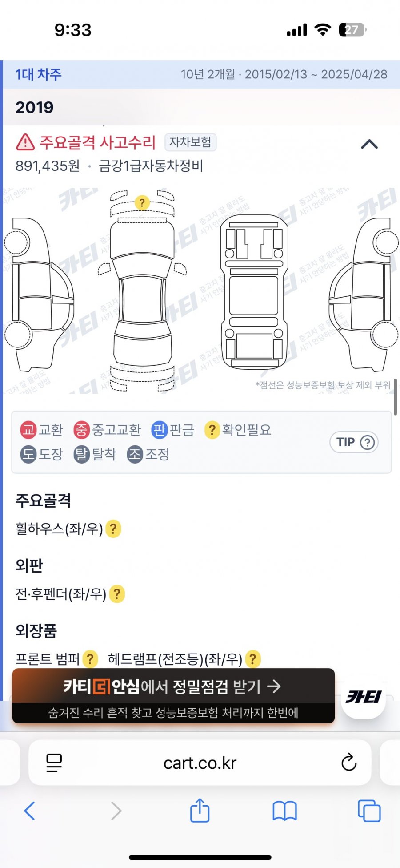Open the Safari share sheet
Image resolution: width=400 pixels, height=868 pixels.
[200, 810]
